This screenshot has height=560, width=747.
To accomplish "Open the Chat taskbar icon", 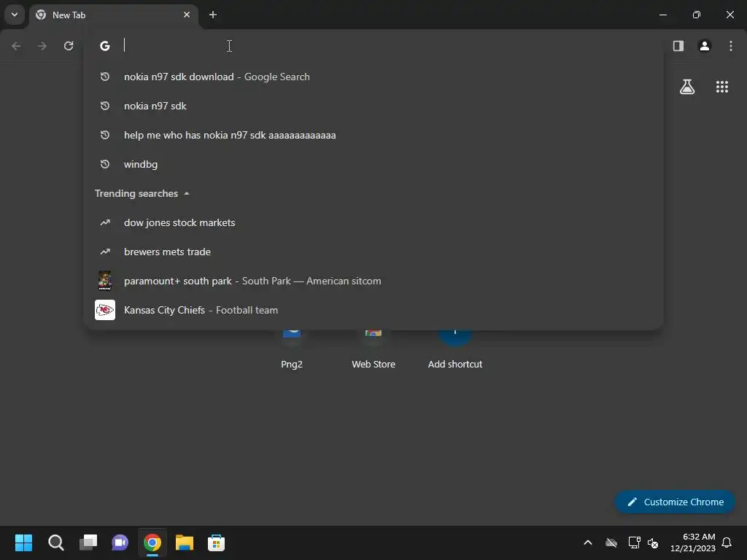I will pos(120,542).
